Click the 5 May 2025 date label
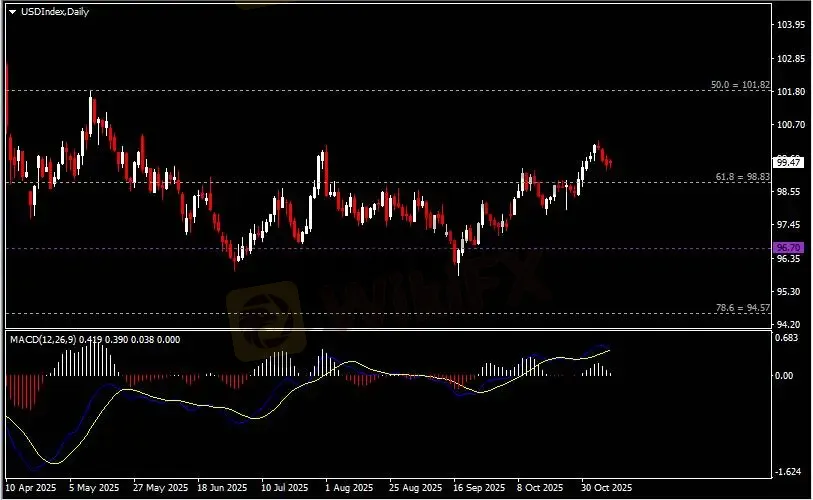This screenshot has height=500, width=813. (x=94, y=488)
